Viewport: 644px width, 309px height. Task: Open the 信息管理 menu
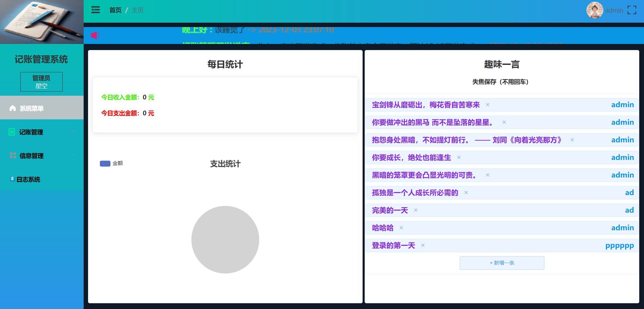pyautogui.click(x=42, y=156)
